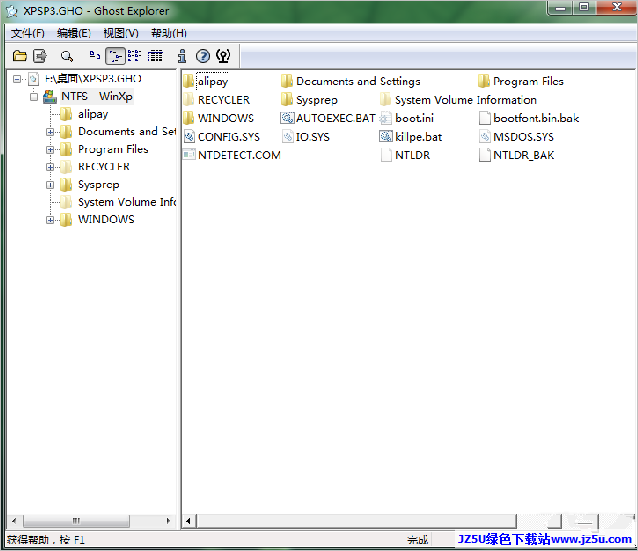Viewport: 638px width, 551px height.
Task: Select System Volume Information folder in list
Action: coord(458,100)
